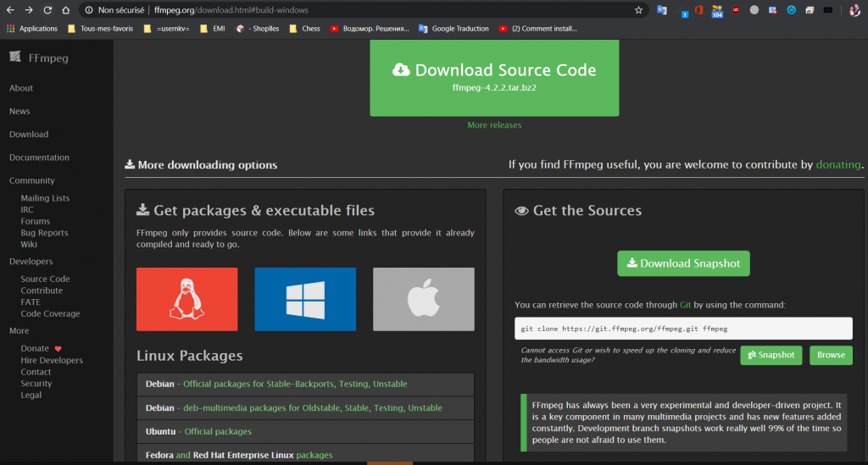Open Debian deb-multimedia packages link

[x=313, y=408]
